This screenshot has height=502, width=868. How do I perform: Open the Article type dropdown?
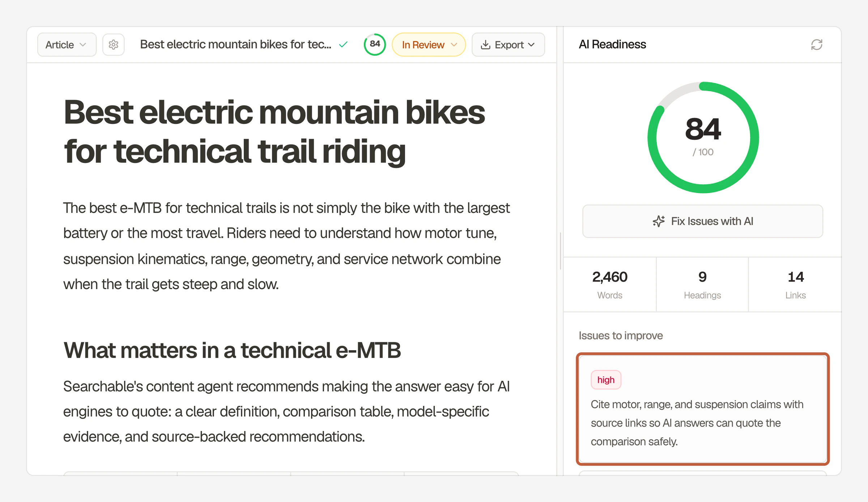click(67, 44)
